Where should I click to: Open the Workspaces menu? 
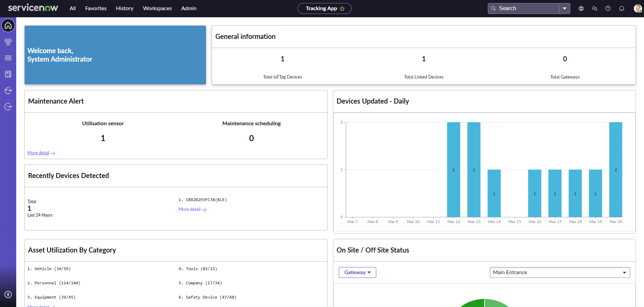pyautogui.click(x=157, y=8)
